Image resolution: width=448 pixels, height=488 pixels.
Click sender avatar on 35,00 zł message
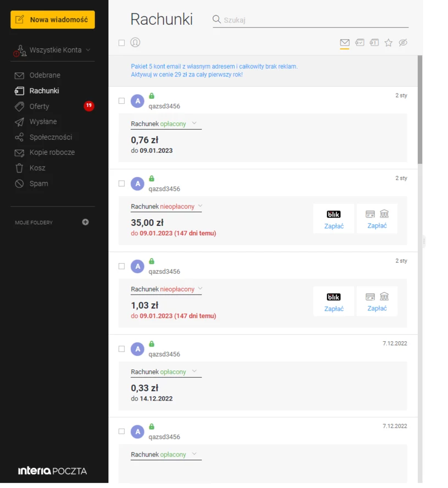137,184
